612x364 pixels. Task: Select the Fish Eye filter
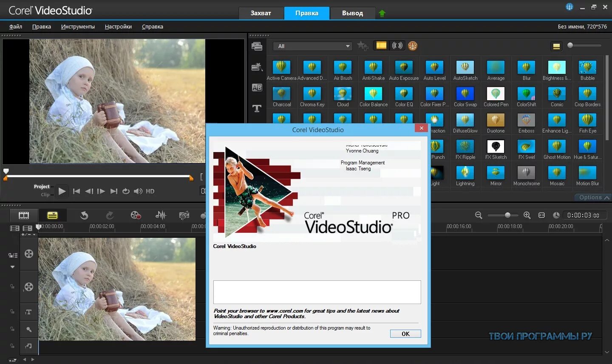pos(588,123)
